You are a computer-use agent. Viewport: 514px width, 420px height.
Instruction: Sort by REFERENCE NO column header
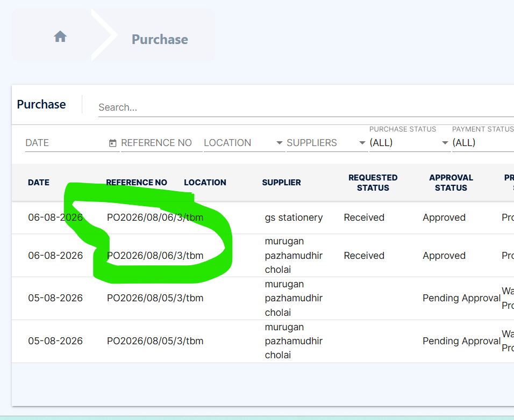(137, 183)
